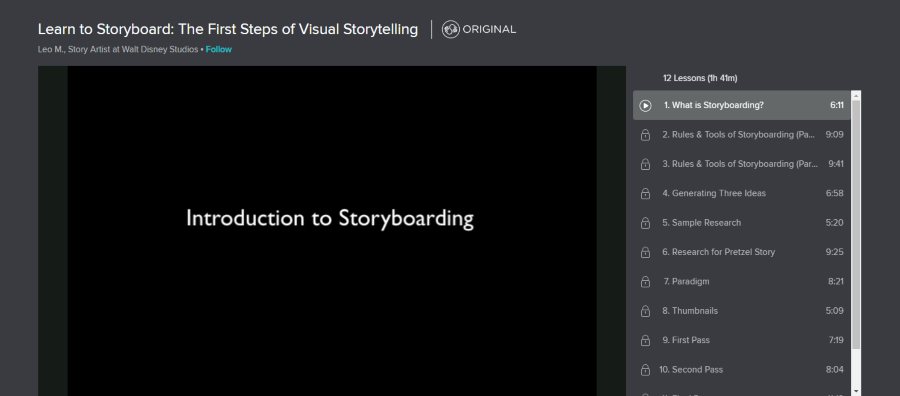Screen dimensions: 900x396
Task: Click the Skillshare Original badge icon
Action: coord(450,29)
